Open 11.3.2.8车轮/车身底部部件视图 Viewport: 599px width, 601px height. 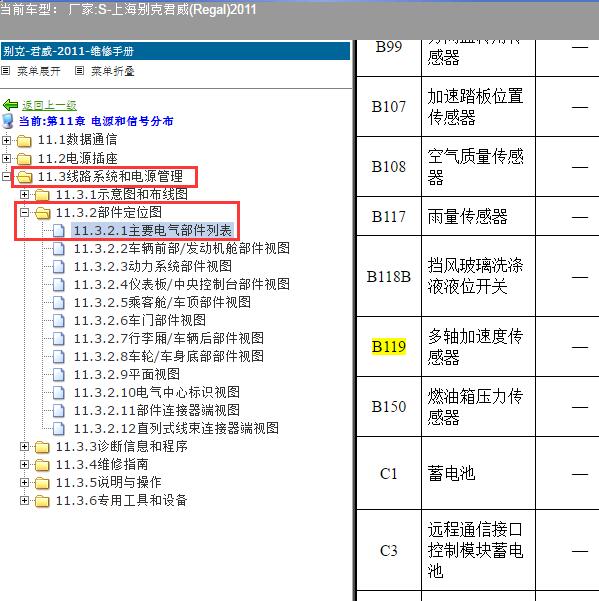point(169,356)
